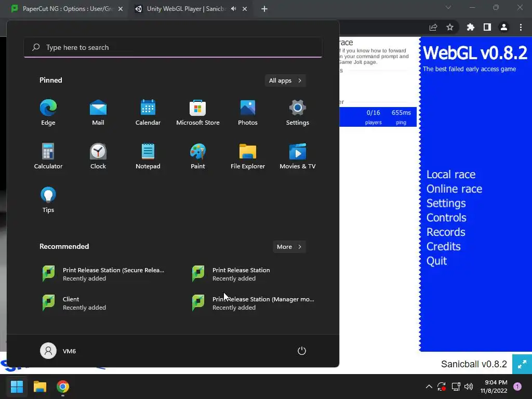Launch Movies & TV
This screenshot has height=399, width=532.
coord(298,156)
